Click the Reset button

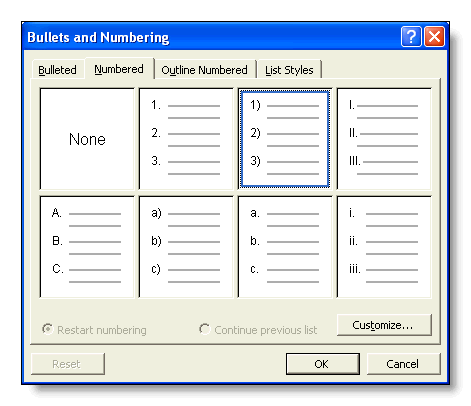pyautogui.click(x=68, y=364)
